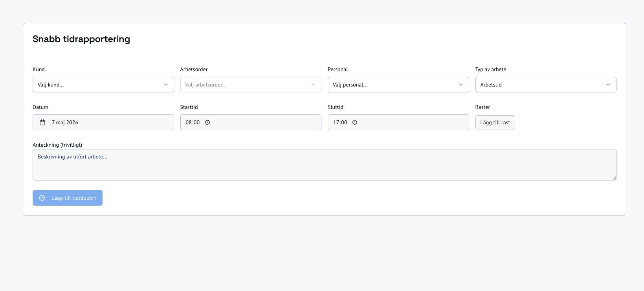This screenshot has width=644, height=291.
Task: Click the Raster label
Action: [483, 107]
